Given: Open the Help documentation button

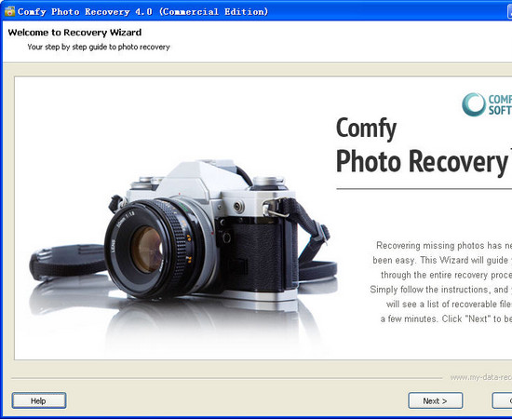Looking at the screenshot, I should [39, 400].
